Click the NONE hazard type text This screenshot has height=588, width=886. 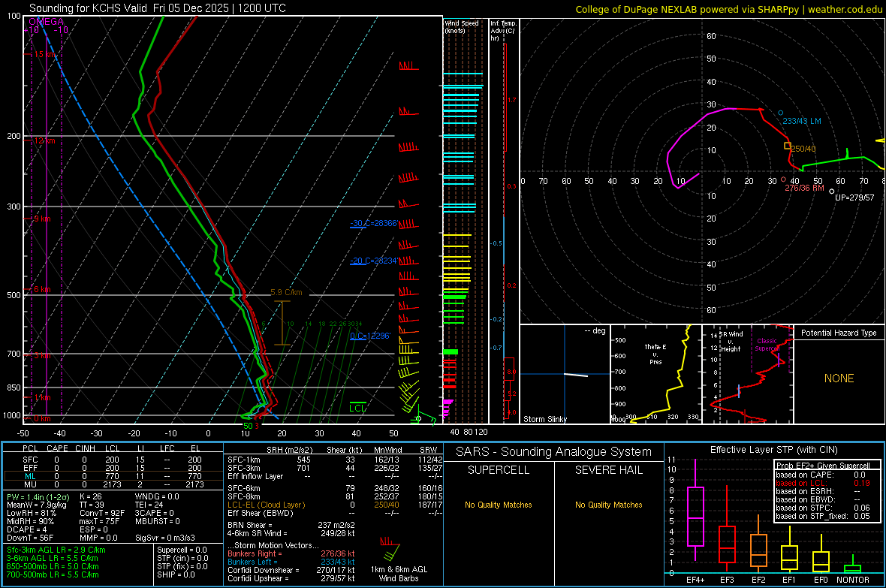(x=839, y=378)
